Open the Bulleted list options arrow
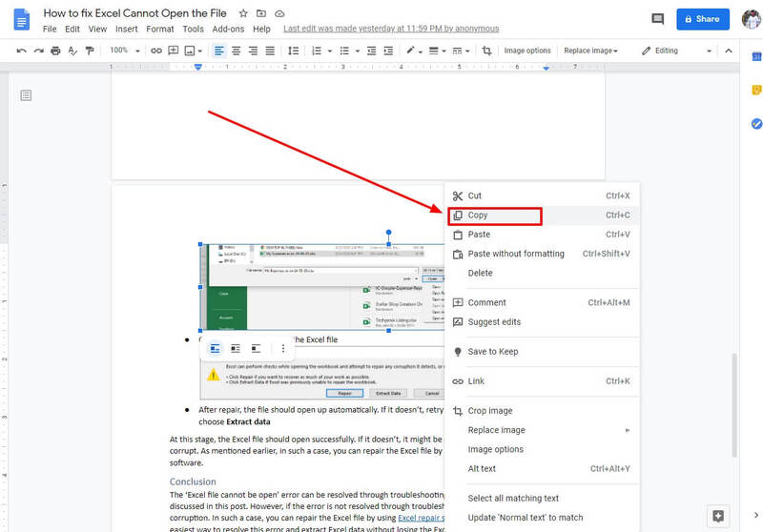The height and width of the screenshot is (532, 763). click(357, 51)
